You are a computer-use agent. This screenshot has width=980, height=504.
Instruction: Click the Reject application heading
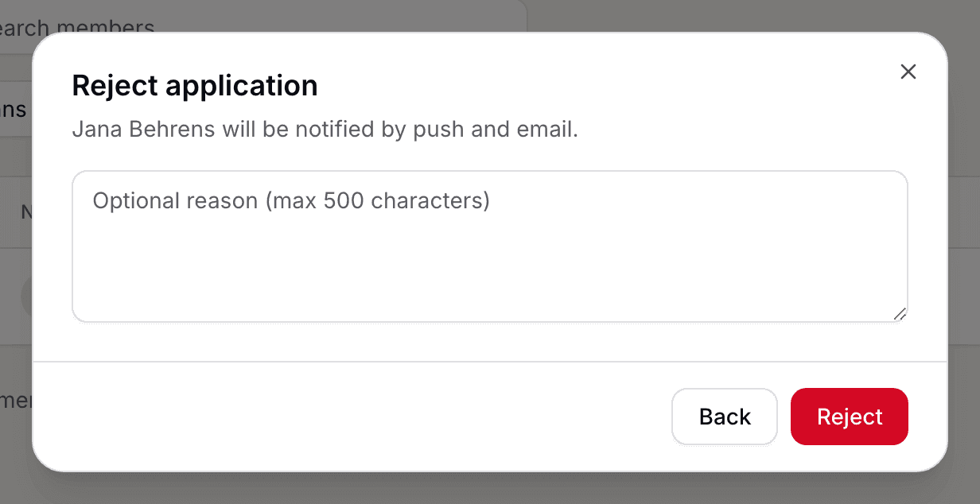[x=195, y=85]
